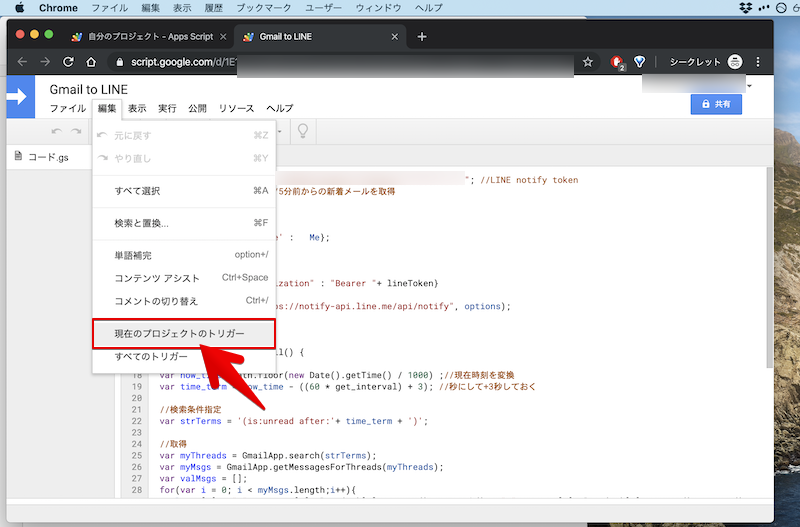
Task: Click the red extension icon with badge
Action: [x=617, y=62]
